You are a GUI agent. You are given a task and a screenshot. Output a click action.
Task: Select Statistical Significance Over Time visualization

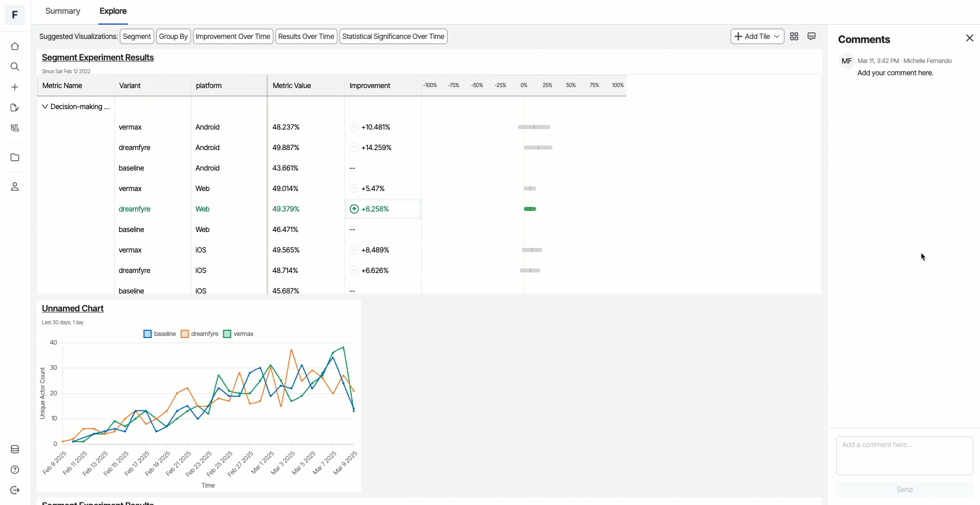tap(393, 36)
